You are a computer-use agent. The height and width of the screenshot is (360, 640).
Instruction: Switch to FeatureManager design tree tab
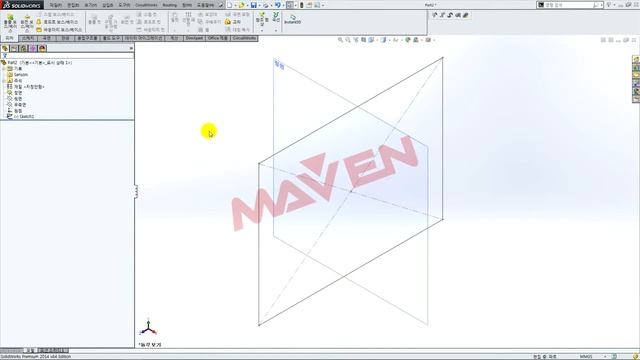click(5, 48)
